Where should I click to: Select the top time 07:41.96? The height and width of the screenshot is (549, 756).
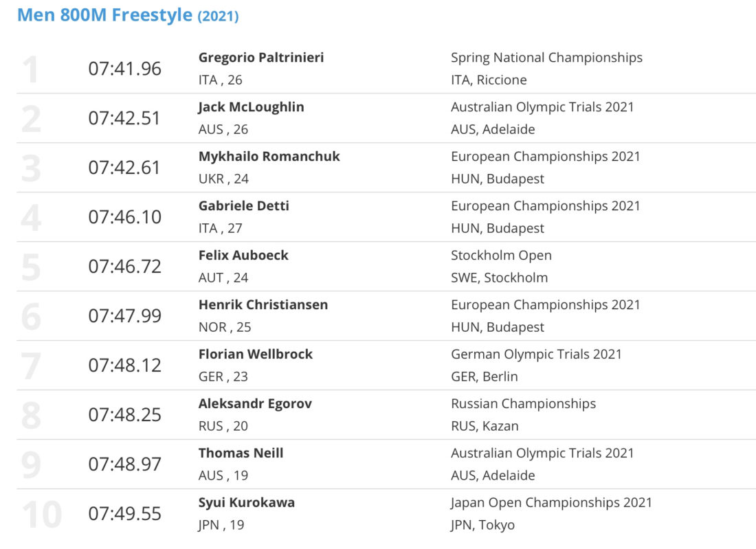(124, 69)
